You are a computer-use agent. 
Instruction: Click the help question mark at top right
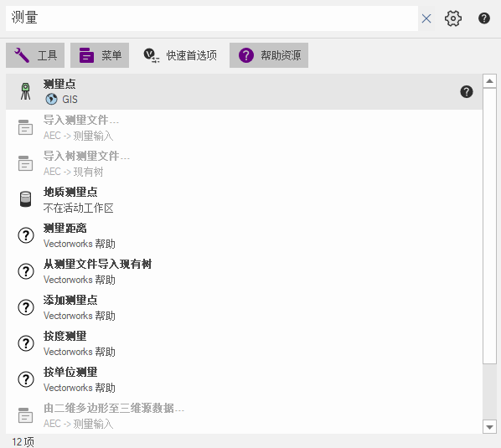pos(483,18)
